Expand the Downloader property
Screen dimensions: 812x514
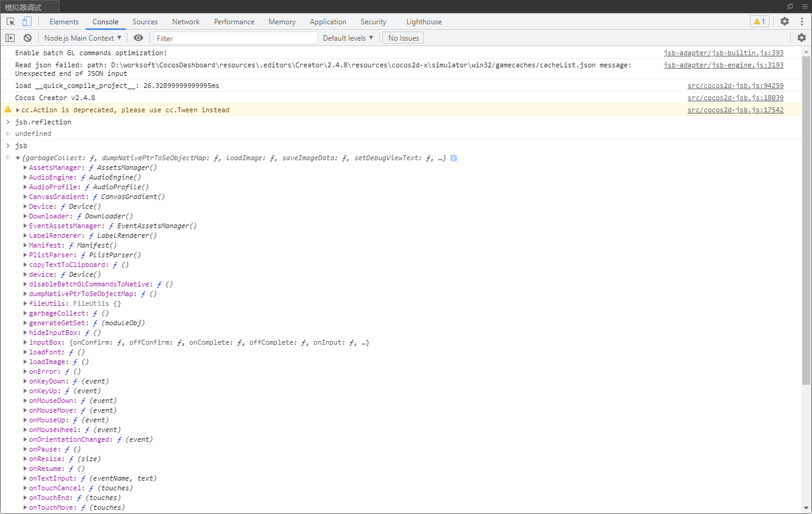(x=25, y=216)
